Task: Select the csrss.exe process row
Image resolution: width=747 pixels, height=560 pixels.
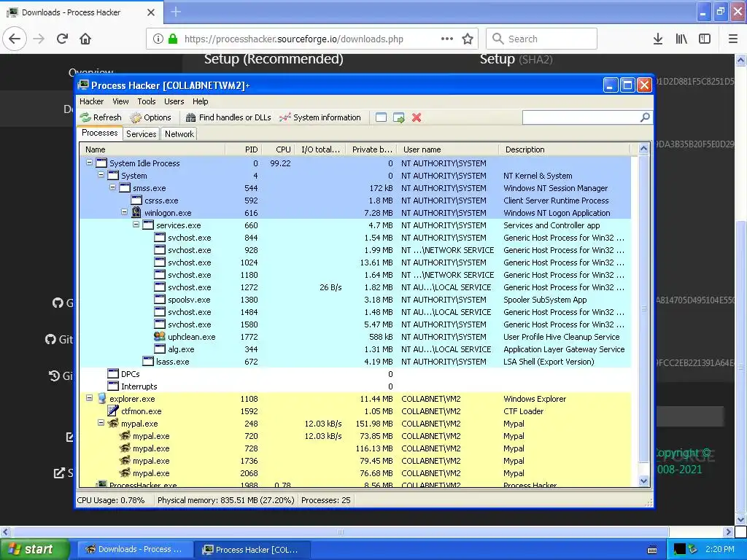Action: click(x=355, y=201)
